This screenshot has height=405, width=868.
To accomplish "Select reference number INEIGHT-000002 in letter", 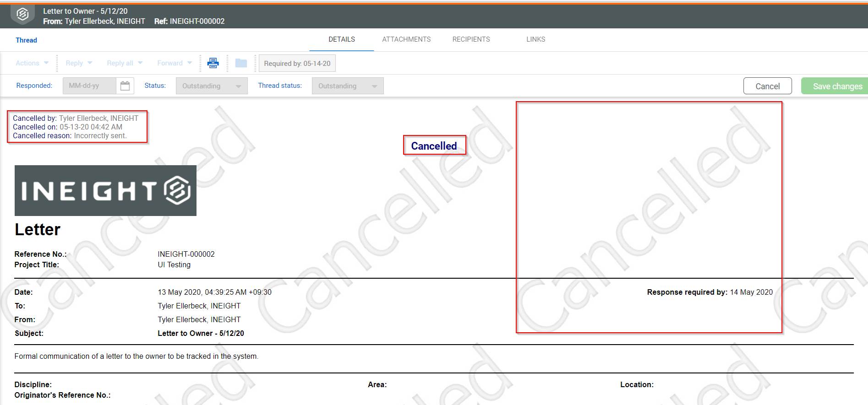I will (x=186, y=254).
